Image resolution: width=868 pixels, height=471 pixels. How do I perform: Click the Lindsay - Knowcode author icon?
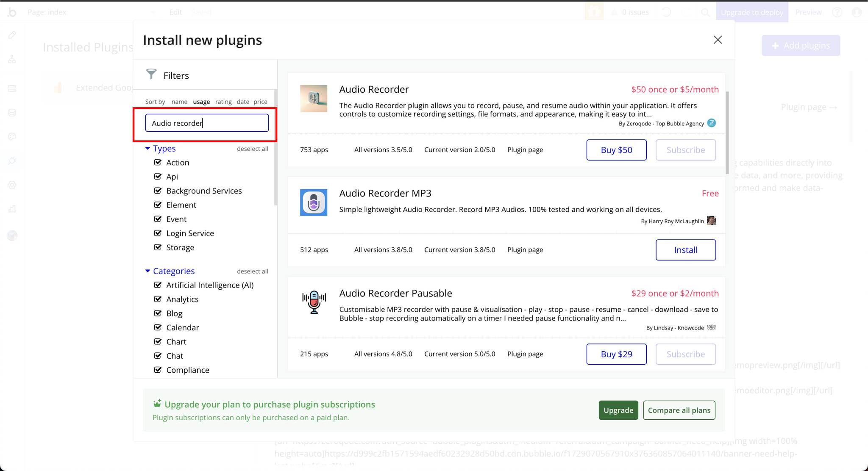point(712,327)
